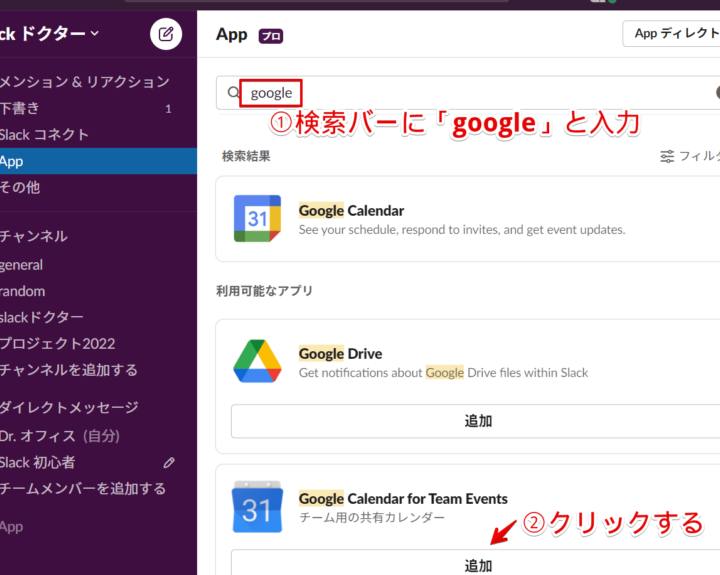Click the プロ badge next to App
Screen dimensions: 720x575
271,36
